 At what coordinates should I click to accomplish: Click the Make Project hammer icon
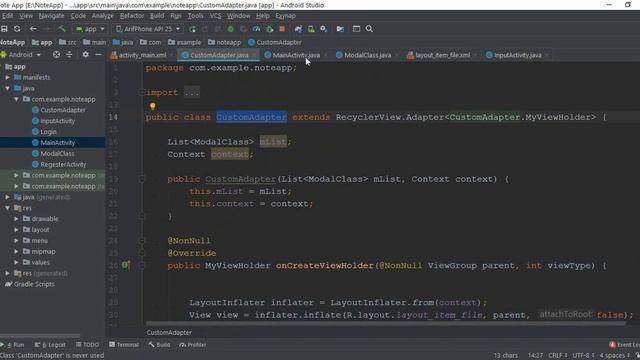[62, 29]
